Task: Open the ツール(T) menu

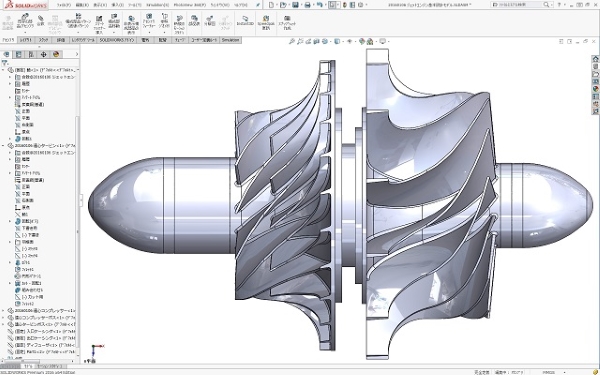Action: click(x=134, y=5)
